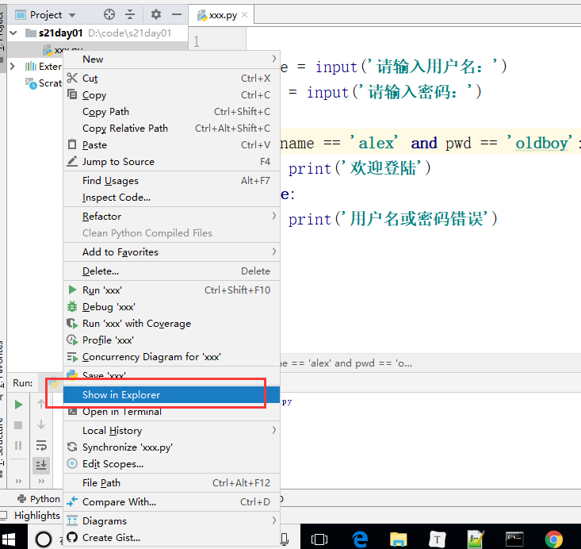Toggle soft-wrap icon in Run panel
This screenshot has width=581, height=549.
click(x=41, y=445)
